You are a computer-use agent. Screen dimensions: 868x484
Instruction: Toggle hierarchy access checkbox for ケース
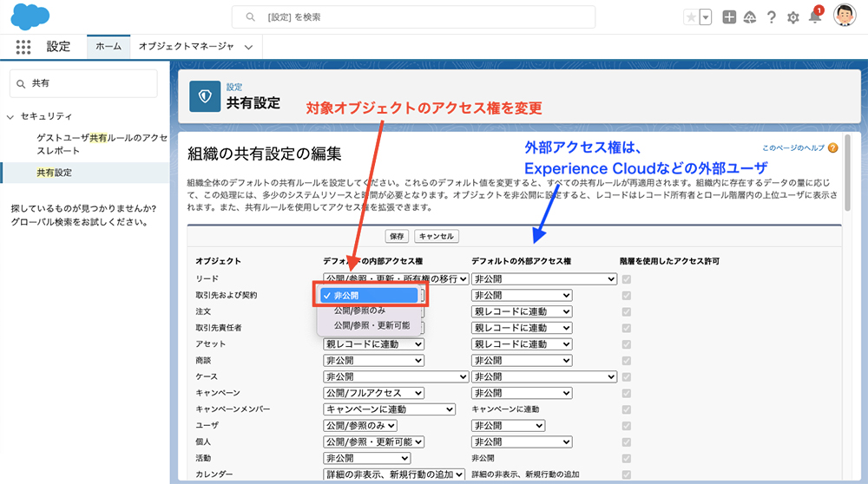pos(627,377)
